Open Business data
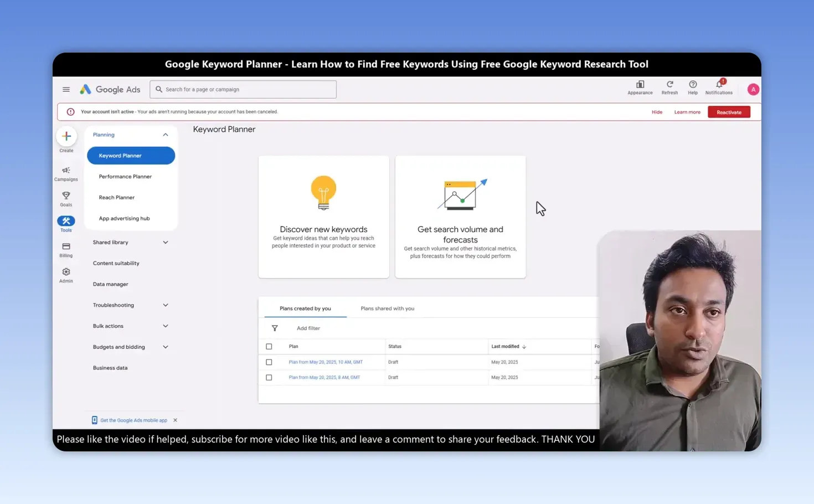 click(x=110, y=368)
